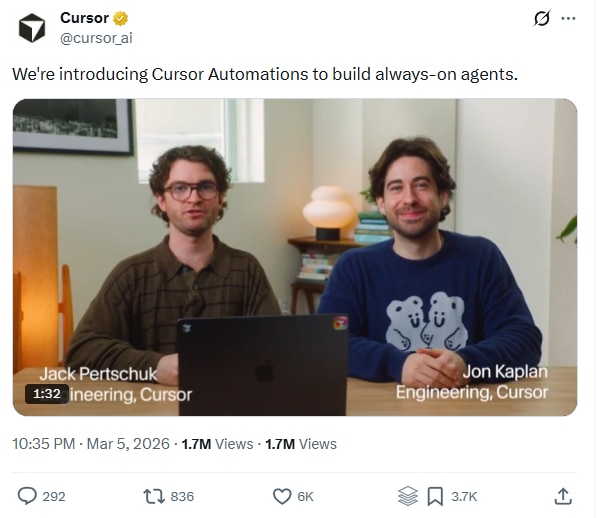The image size is (602, 518).
Task: Open the three-dot more options menu
Action: coord(568,18)
